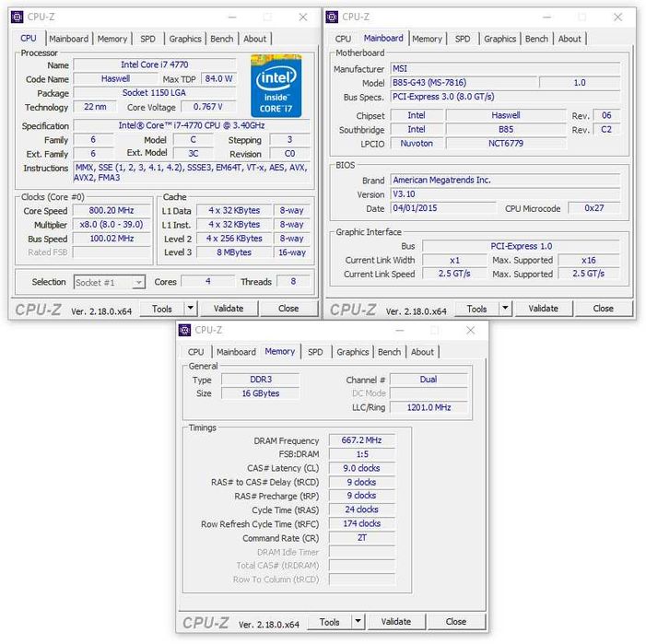The image size is (646, 644).
Task: Expand the Tools arrow in the Memory window
Action: coord(358,621)
